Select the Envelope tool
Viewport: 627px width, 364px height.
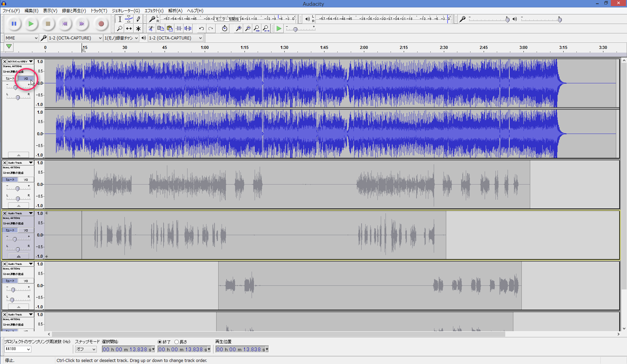pyautogui.click(x=129, y=19)
